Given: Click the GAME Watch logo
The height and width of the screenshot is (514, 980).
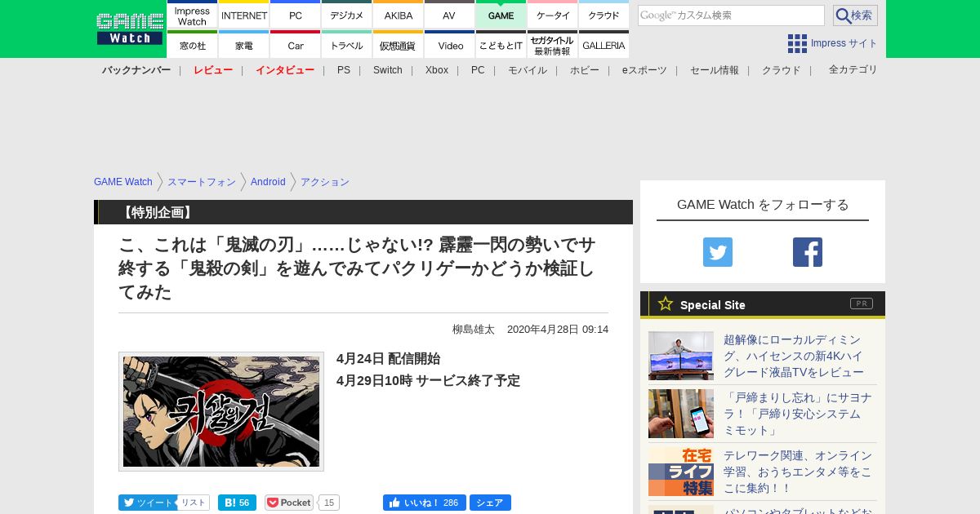Looking at the screenshot, I should (129, 29).
